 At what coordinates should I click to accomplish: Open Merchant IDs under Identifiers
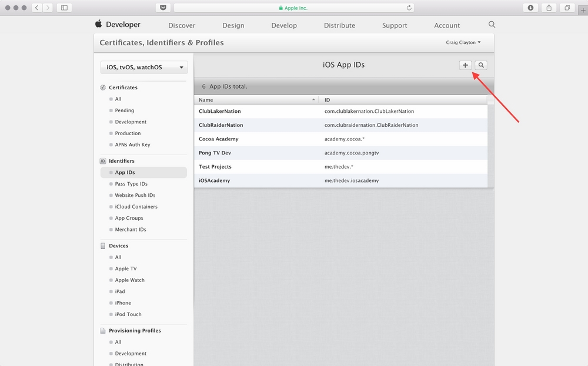(x=131, y=230)
